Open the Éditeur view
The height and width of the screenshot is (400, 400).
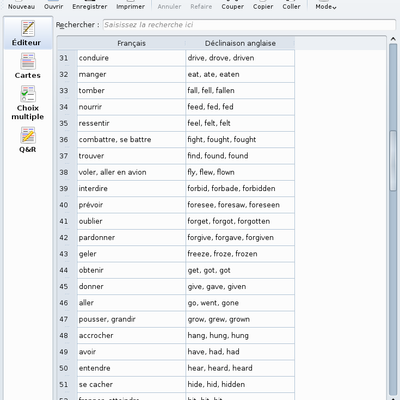[28, 33]
